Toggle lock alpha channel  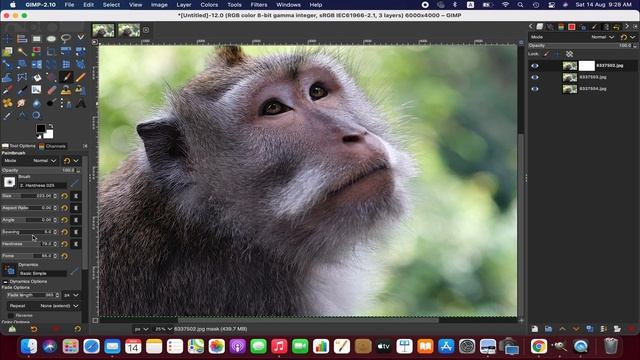pos(569,54)
